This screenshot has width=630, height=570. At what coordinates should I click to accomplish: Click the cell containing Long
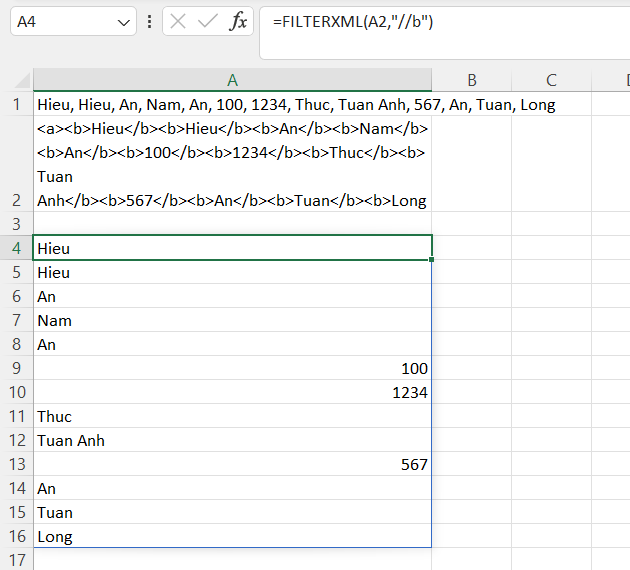(232, 537)
